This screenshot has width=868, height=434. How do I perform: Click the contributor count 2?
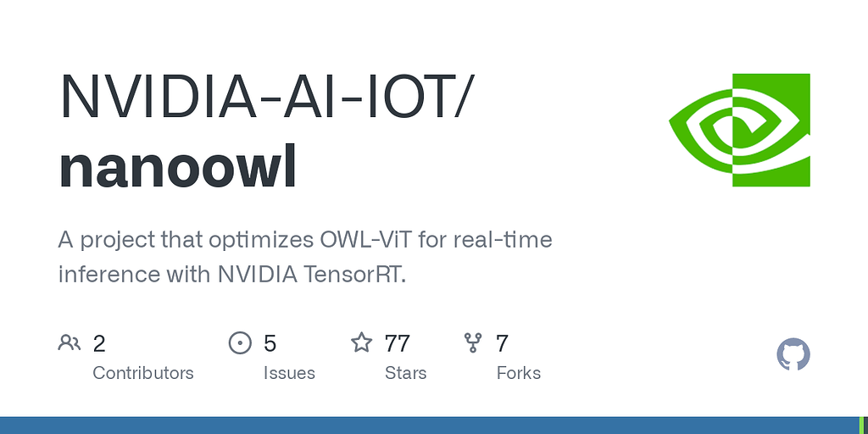(x=99, y=343)
